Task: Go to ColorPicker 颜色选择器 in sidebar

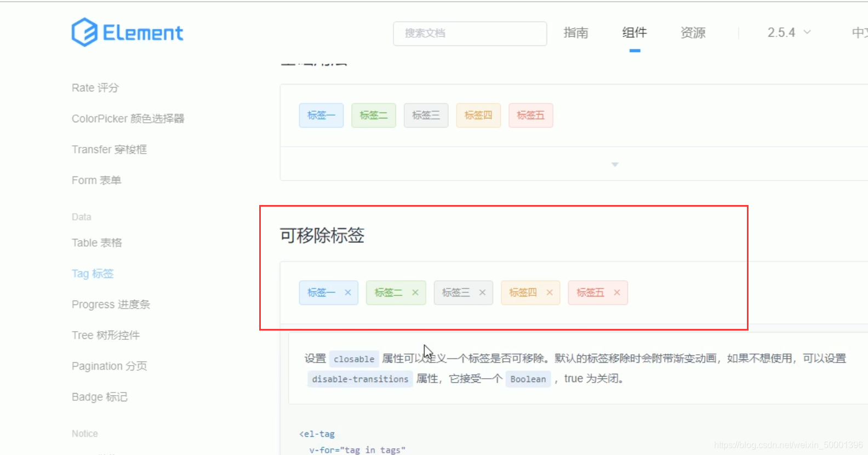Action: tap(128, 118)
